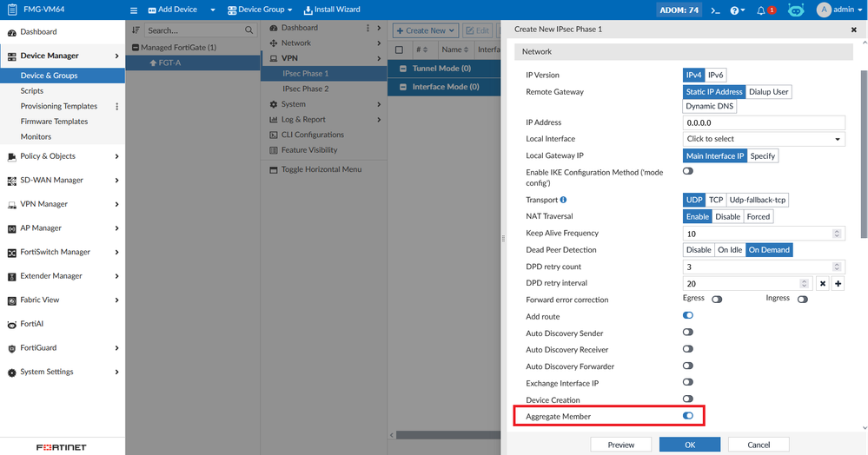Add a DPD retry interval entry (+)
Image resolution: width=868 pixels, height=455 pixels.
point(838,283)
